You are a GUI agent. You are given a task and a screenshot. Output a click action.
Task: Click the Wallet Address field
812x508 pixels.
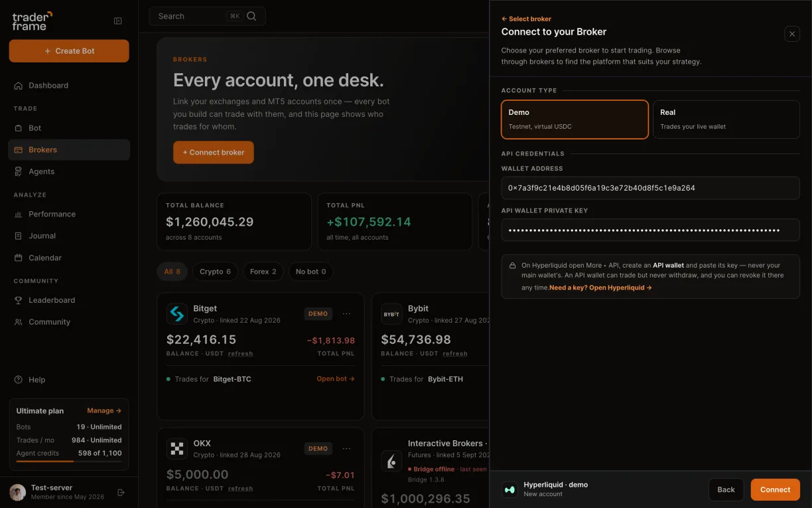650,188
